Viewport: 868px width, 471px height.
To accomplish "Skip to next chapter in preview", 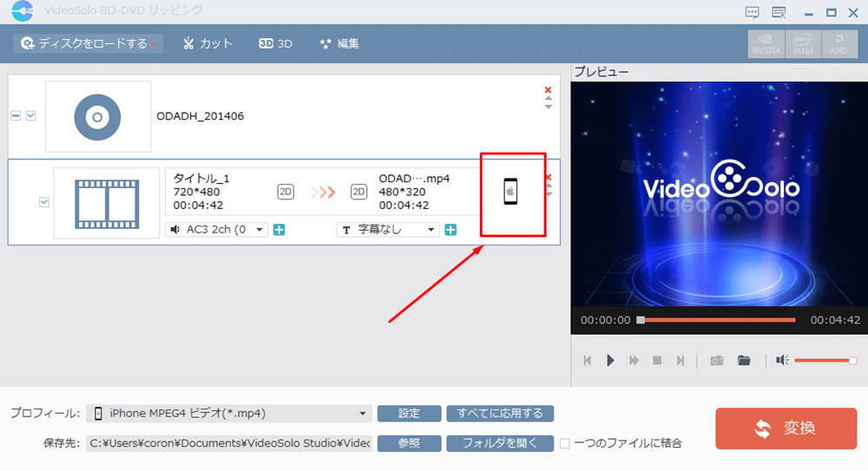I will [x=681, y=360].
